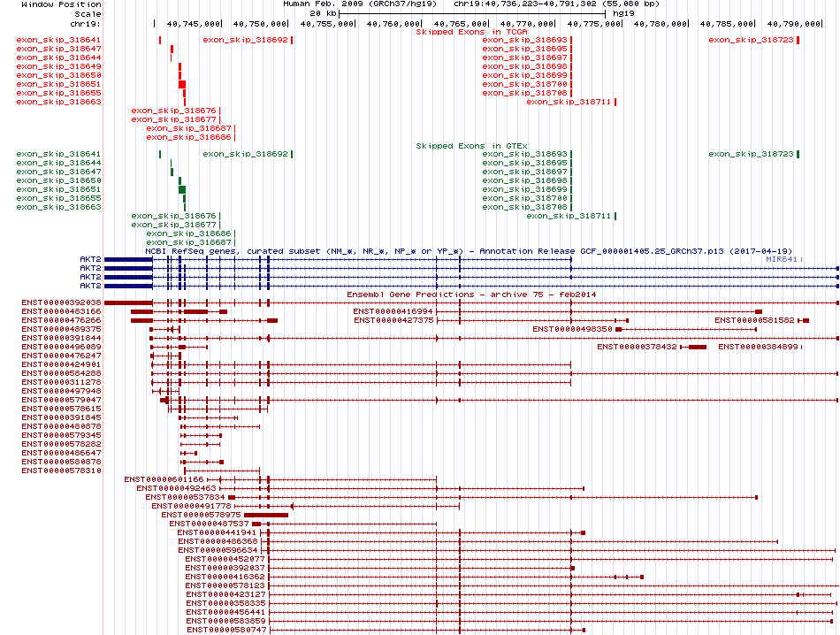Viewport: 840px width, 635px height.
Task: Open the Skipped Exons in GTEx track title
Action: [471, 146]
